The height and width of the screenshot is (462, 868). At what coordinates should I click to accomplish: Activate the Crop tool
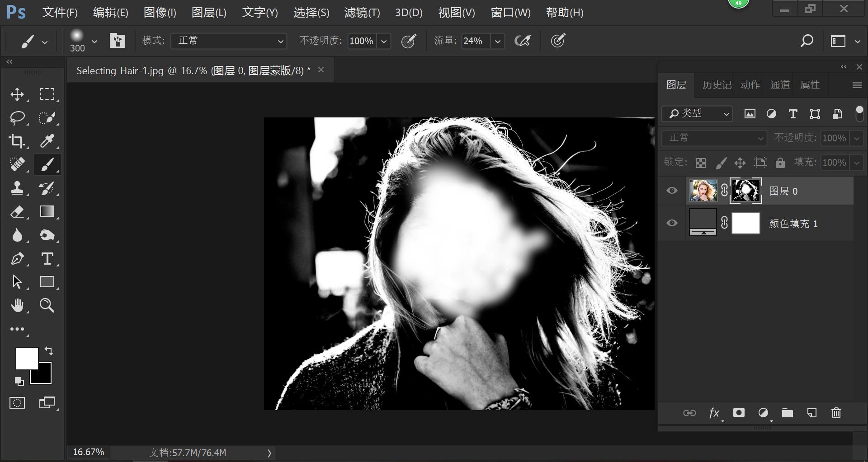coord(18,141)
